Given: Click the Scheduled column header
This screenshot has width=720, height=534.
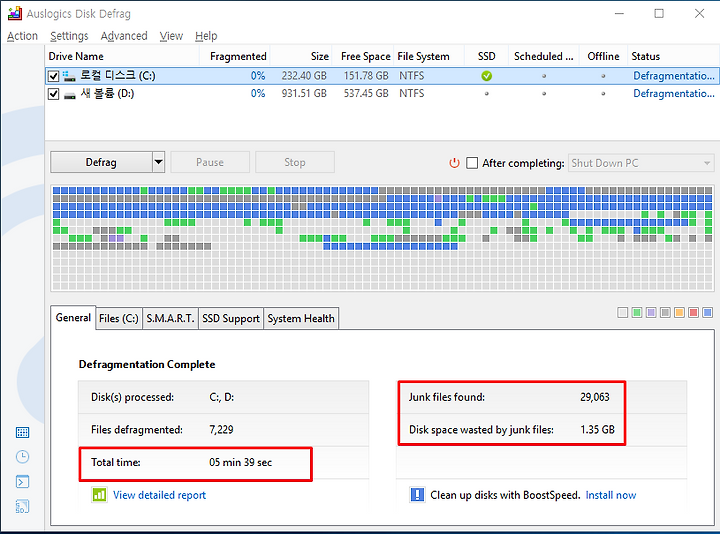Looking at the screenshot, I should (544, 56).
